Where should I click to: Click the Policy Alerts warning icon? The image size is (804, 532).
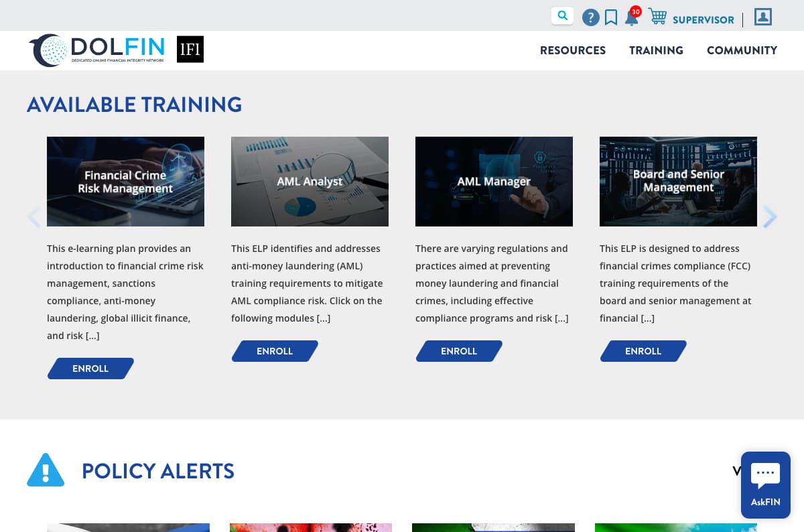46,470
